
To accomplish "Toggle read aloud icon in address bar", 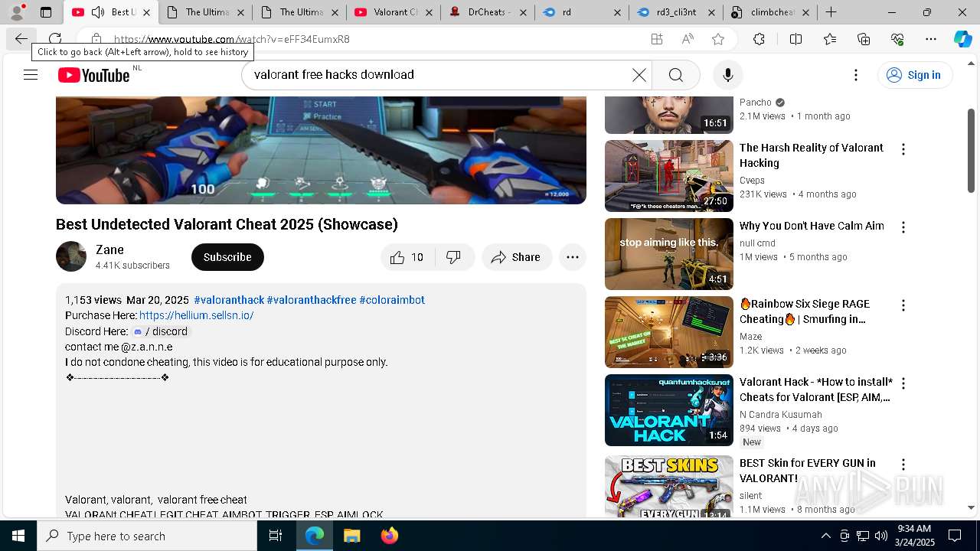I will tap(688, 39).
